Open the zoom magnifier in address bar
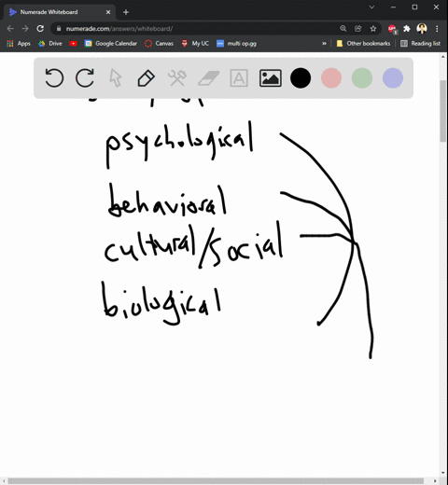Viewport: 448px width, 485px height. click(343, 29)
